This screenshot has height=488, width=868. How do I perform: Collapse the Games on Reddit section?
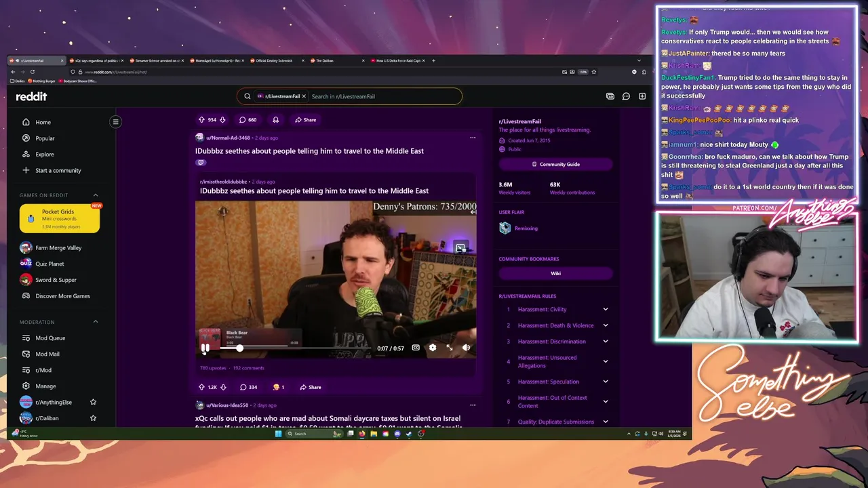click(x=95, y=195)
